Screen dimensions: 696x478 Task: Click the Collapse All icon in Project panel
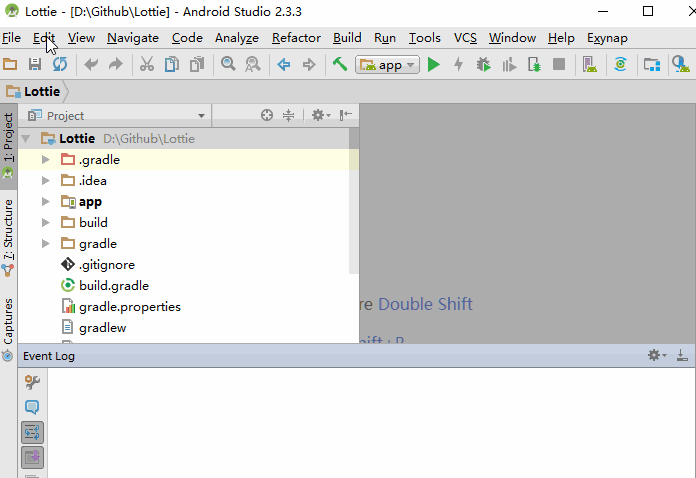(289, 115)
